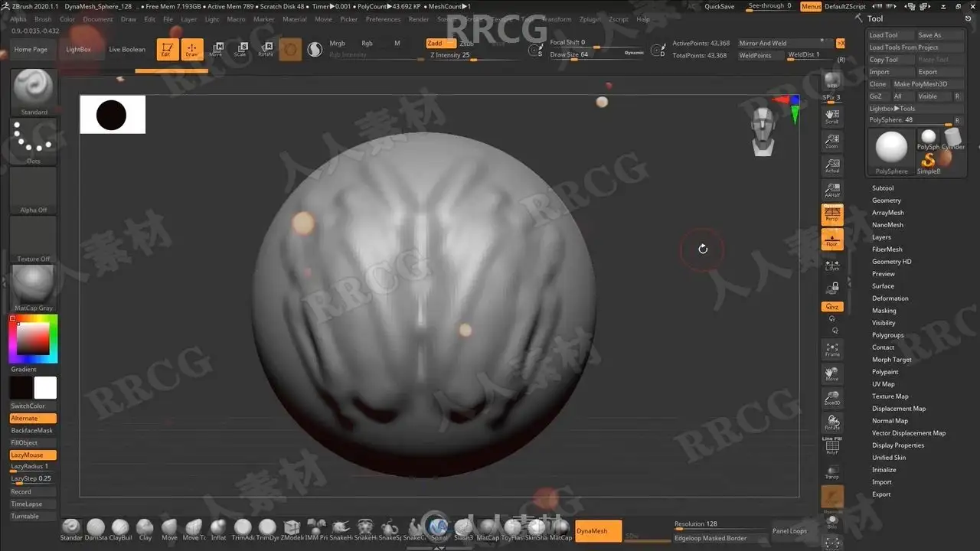Click FillObject button
Viewport: 980px width, 551px height.
coord(33,443)
